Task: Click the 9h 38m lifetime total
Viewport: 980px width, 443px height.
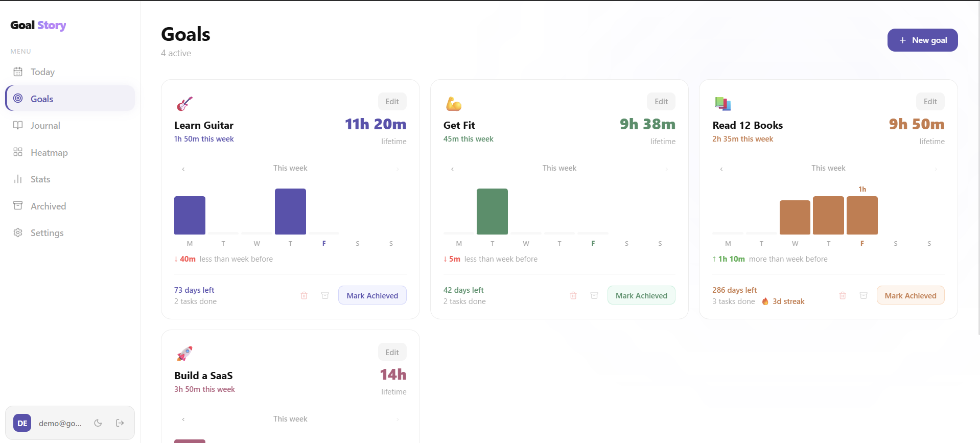Action: coord(647,124)
